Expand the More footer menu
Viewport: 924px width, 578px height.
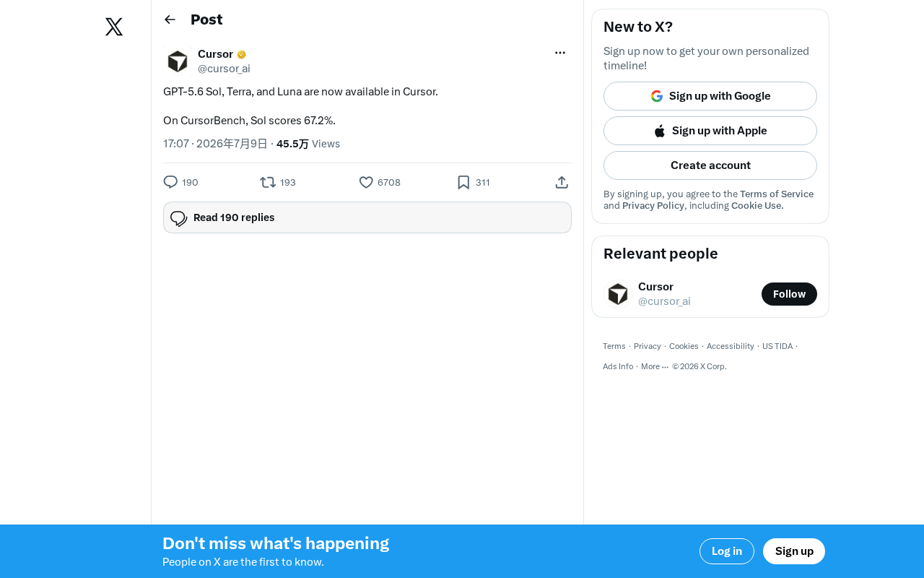[655, 366]
